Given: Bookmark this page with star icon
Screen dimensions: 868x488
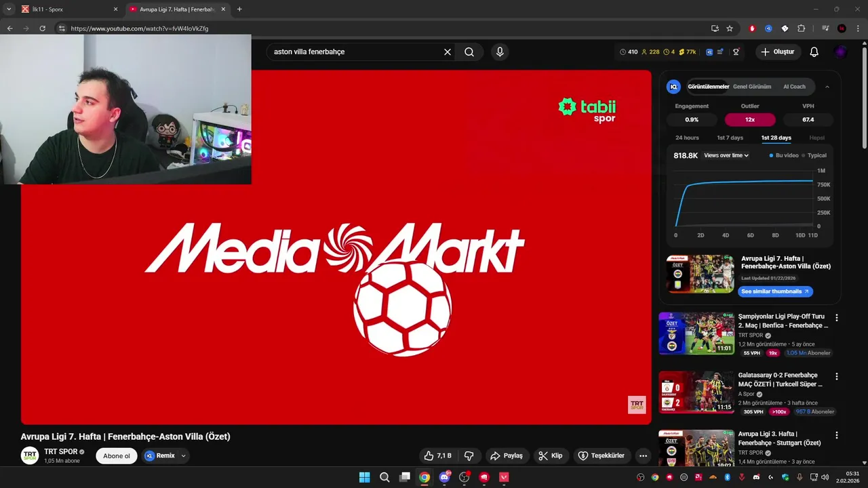Looking at the screenshot, I should [730, 28].
